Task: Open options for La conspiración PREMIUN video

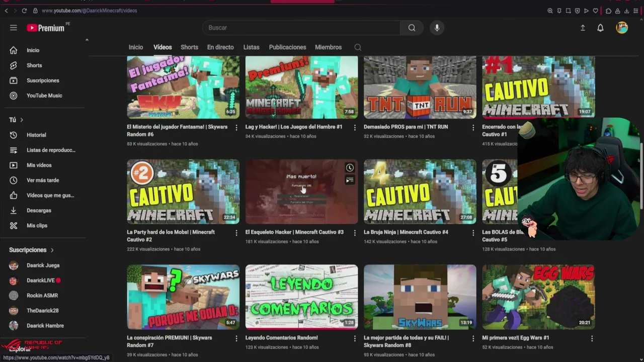Action: 236,338
